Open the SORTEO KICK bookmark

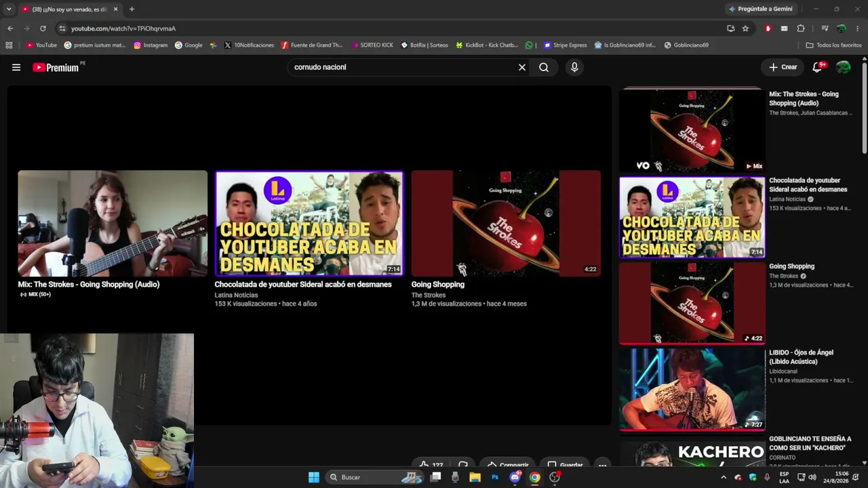pyautogui.click(x=372, y=45)
